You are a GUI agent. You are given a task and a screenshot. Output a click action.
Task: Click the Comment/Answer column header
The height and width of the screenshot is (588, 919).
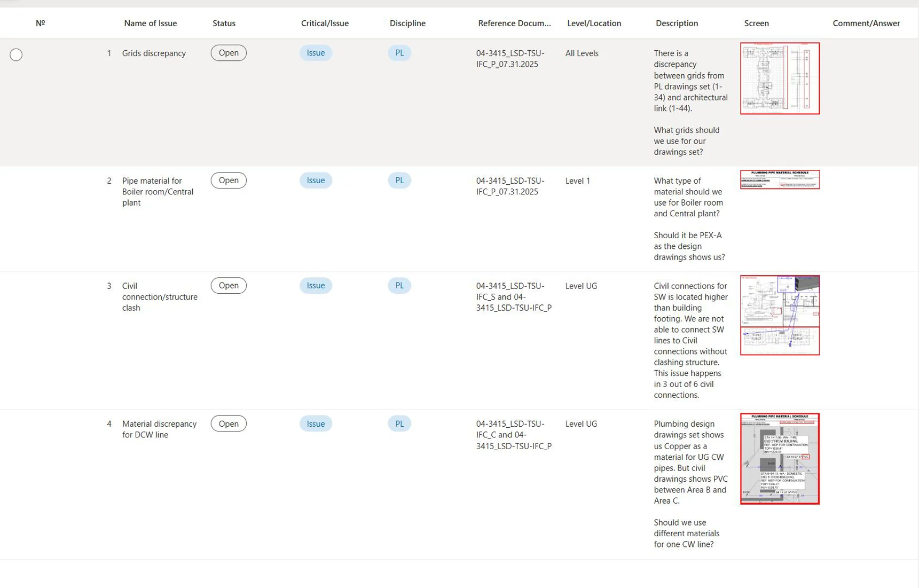(x=866, y=23)
